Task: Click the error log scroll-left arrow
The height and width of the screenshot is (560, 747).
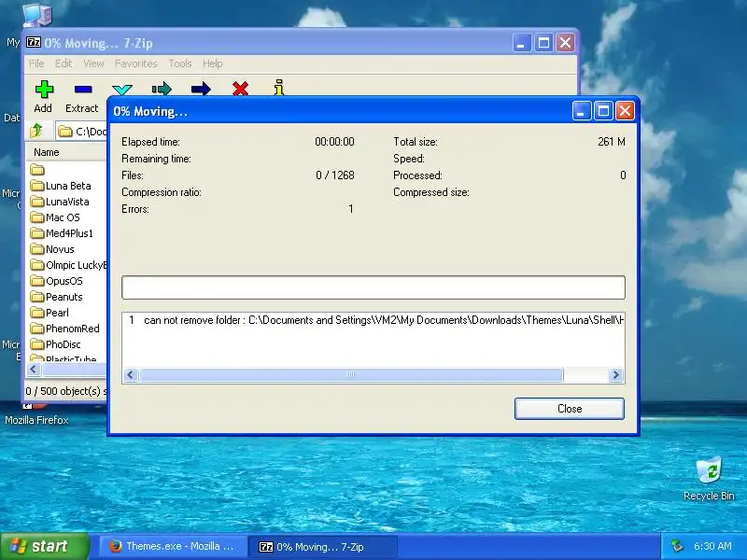Action: (131, 375)
